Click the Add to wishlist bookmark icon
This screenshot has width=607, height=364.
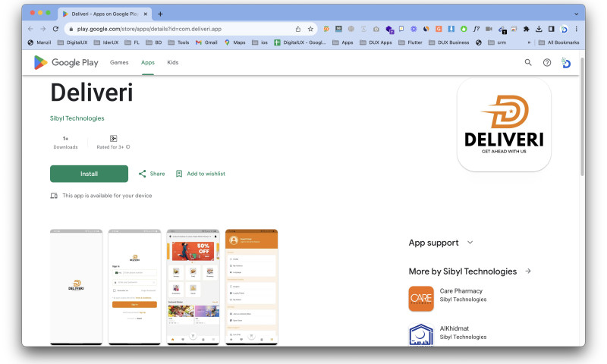coord(179,174)
